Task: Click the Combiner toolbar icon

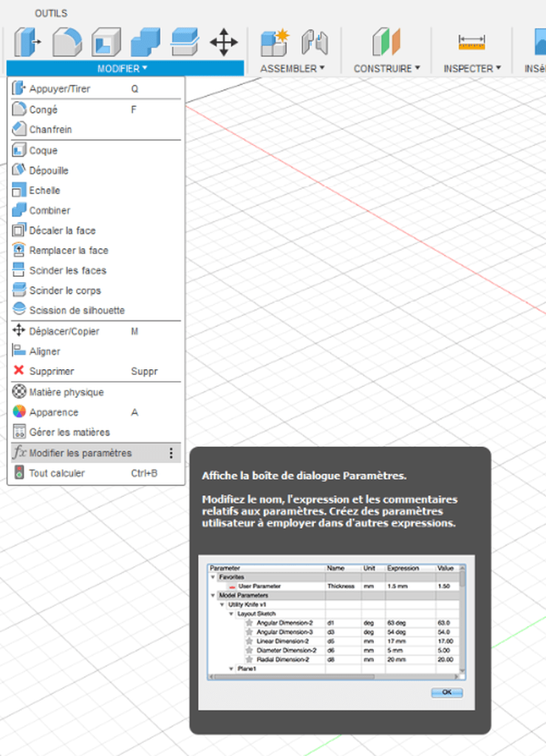Action: pos(146,42)
